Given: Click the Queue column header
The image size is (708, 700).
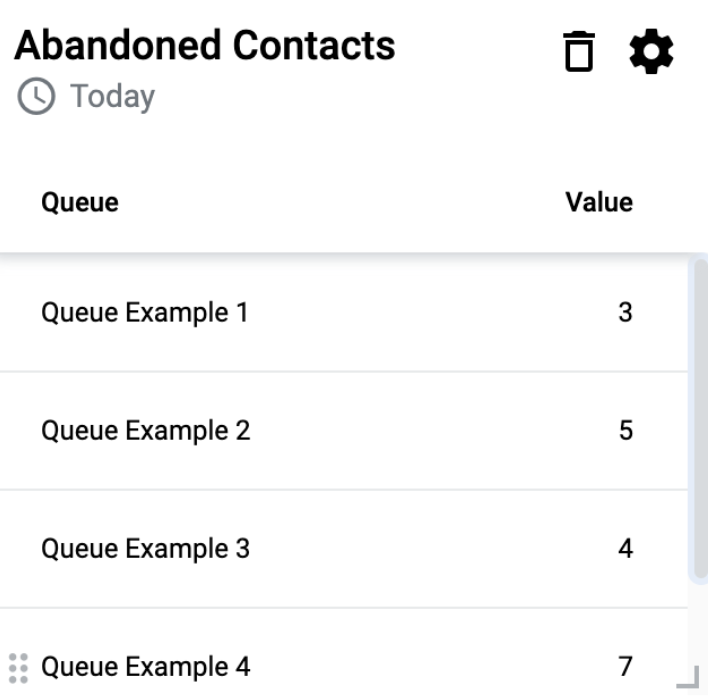Looking at the screenshot, I should 80,202.
